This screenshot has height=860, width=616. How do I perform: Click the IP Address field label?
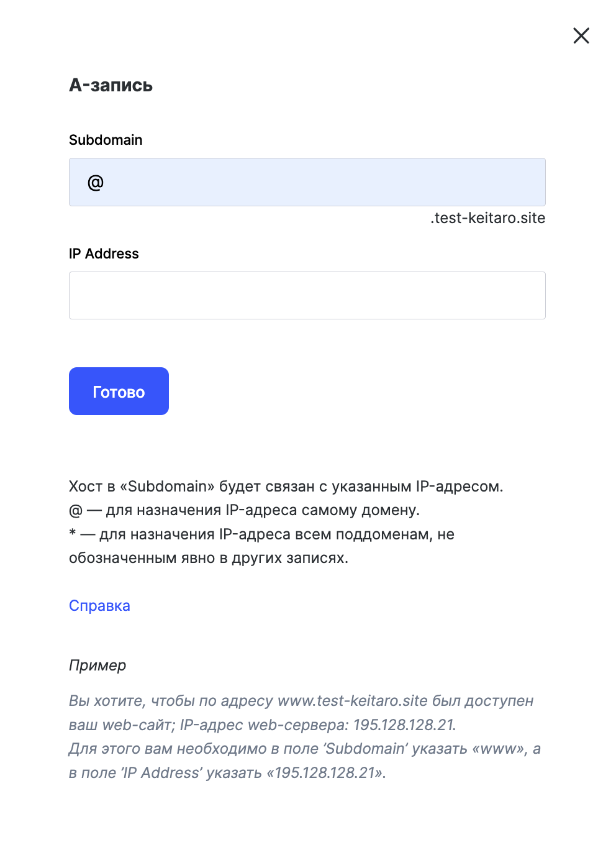(x=104, y=254)
